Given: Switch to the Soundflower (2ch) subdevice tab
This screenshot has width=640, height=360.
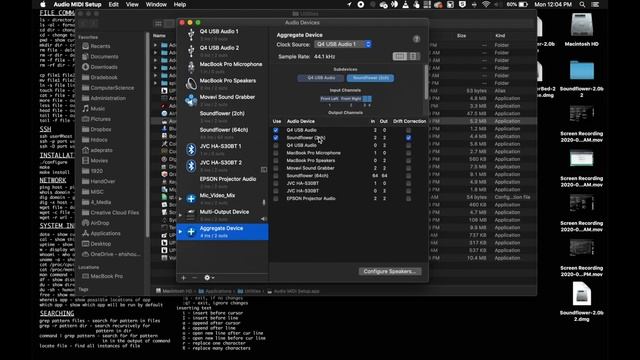Looking at the screenshot, I should [370, 78].
